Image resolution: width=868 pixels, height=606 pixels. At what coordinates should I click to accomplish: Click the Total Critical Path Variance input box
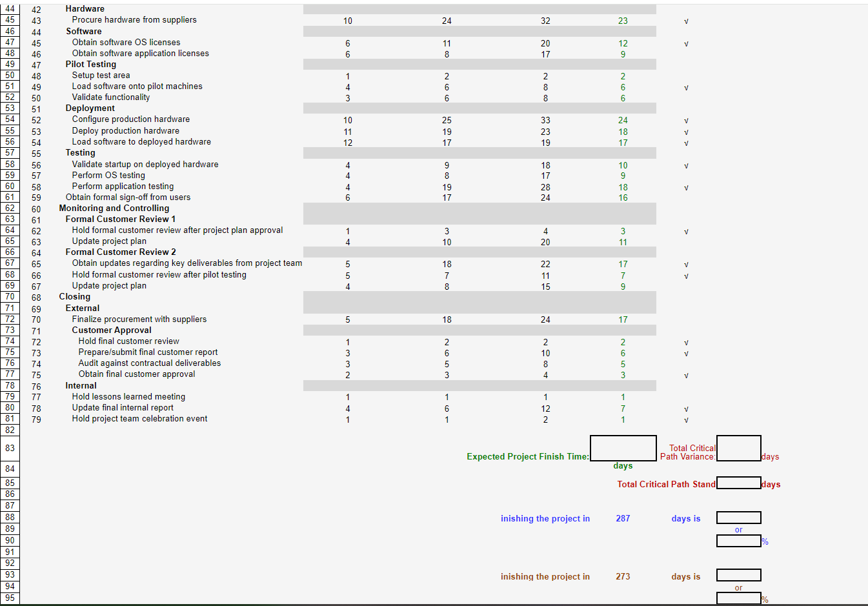739,448
